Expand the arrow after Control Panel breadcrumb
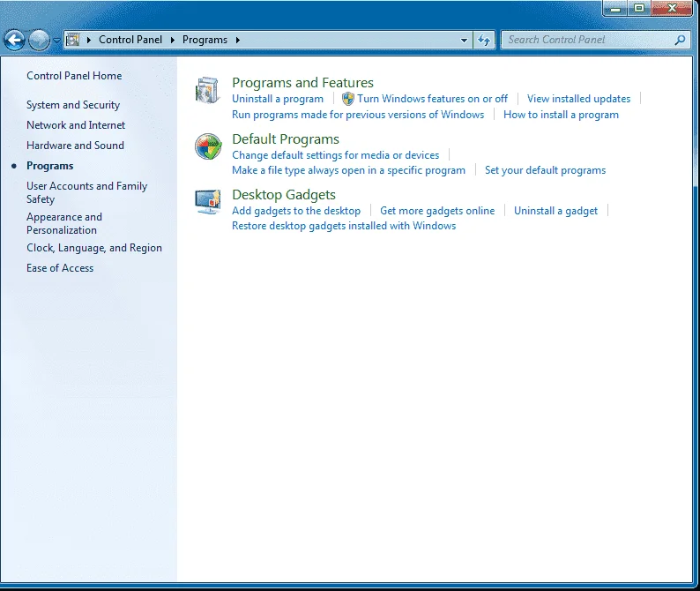This screenshot has width=700, height=591. [x=172, y=40]
